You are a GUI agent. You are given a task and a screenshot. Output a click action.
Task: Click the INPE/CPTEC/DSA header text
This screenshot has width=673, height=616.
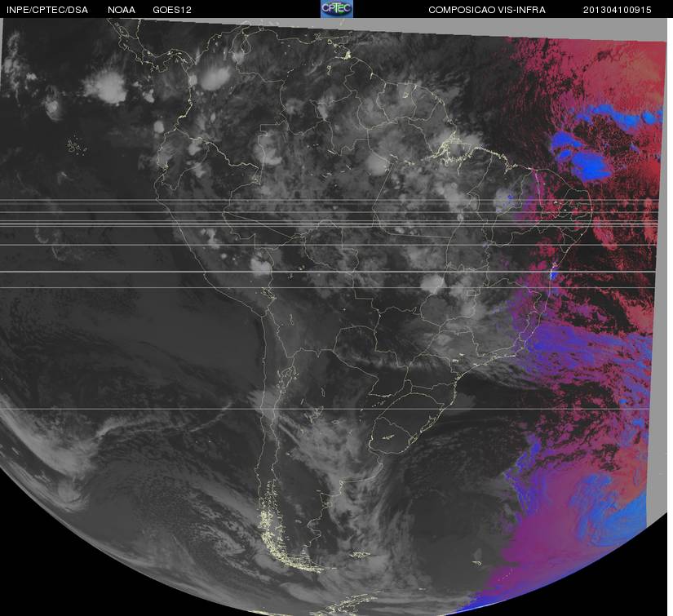click(47, 10)
